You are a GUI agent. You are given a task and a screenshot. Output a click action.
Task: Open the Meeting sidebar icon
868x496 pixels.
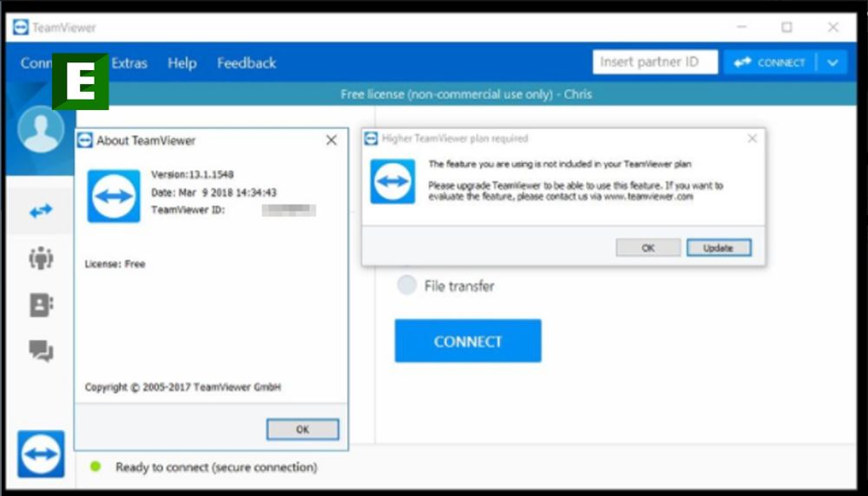(x=41, y=258)
